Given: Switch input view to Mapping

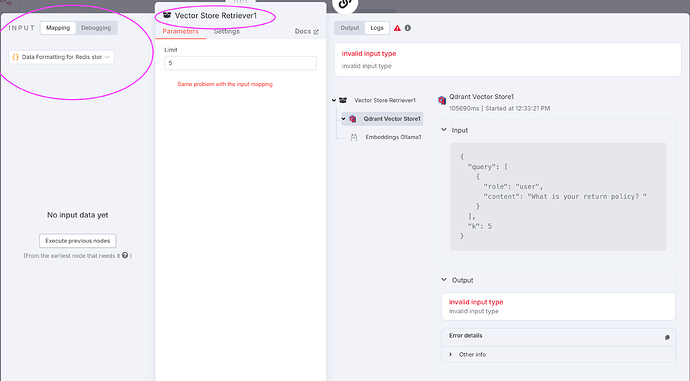Looking at the screenshot, I should (58, 28).
